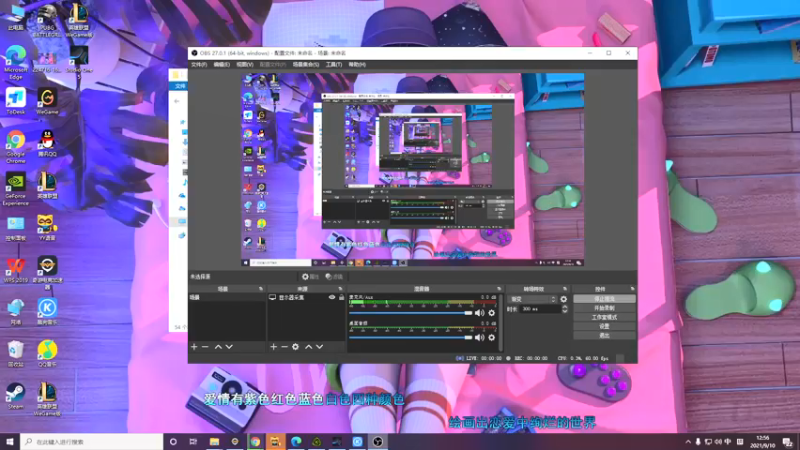Undock the Audio Mixer panel
This screenshot has width=800, height=450.
(499, 289)
